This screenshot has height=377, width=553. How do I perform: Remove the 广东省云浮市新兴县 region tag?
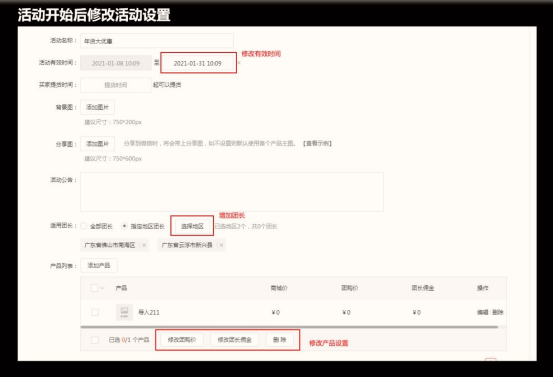point(221,245)
